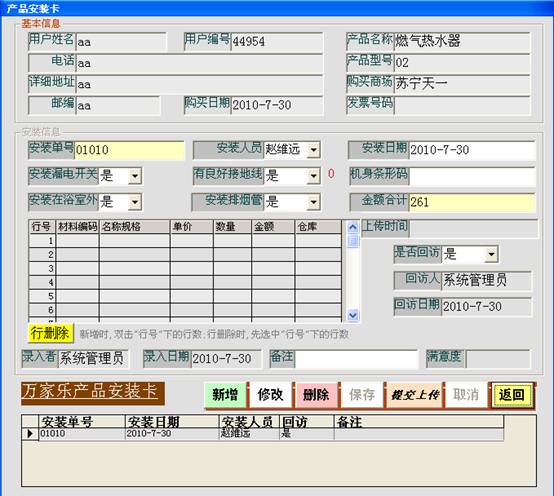Click the scroll up arrow of material grid
This screenshot has height=496, width=554.
(x=353, y=227)
